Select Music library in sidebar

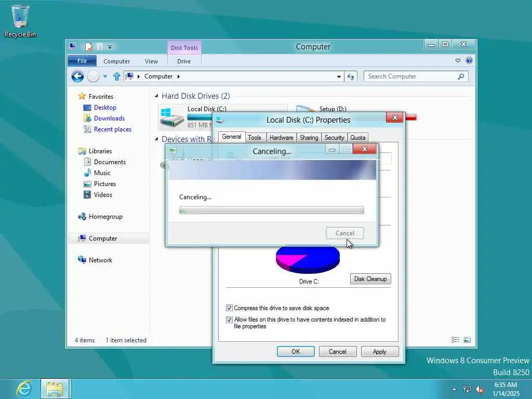(102, 172)
